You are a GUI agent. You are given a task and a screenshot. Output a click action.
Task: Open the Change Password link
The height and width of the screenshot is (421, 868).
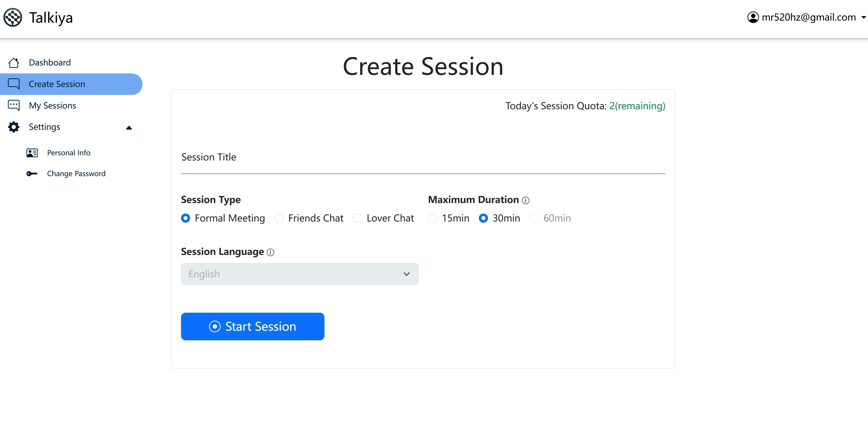point(76,174)
